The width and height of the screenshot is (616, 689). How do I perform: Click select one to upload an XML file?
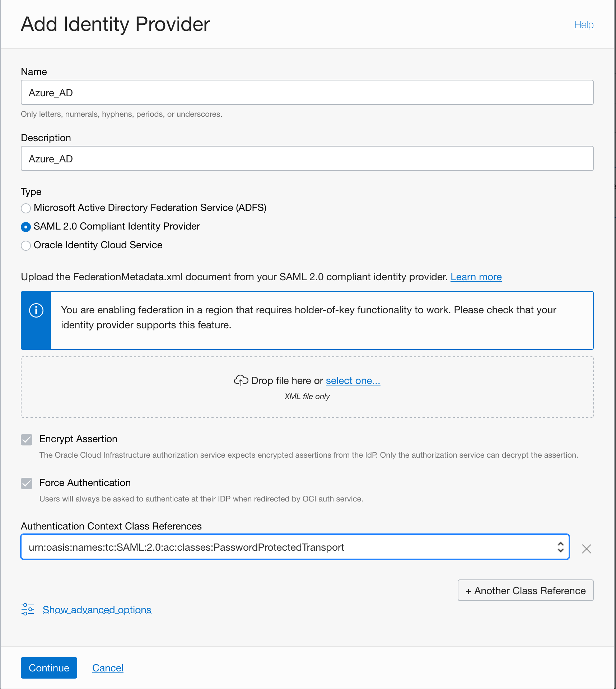coord(353,380)
